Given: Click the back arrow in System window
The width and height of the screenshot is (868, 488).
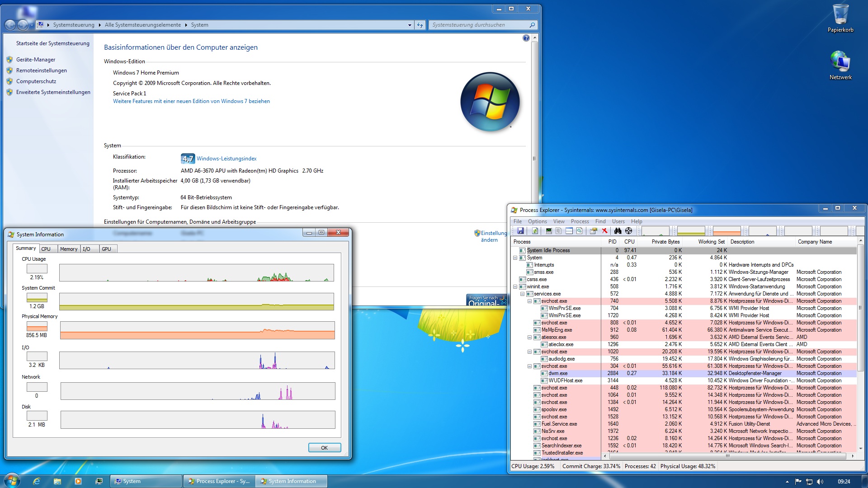Looking at the screenshot, I should coord(10,25).
